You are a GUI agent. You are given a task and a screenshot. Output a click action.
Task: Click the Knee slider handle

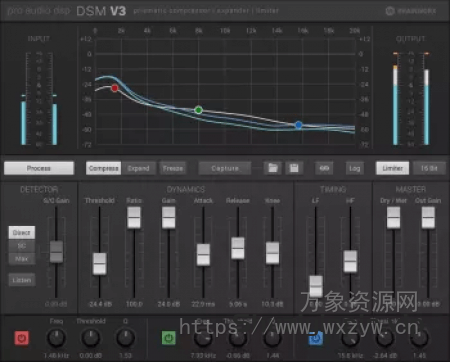coord(273,253)
